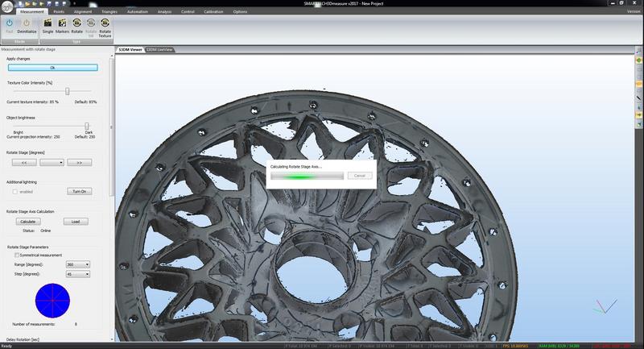Click the Calculate rotate stage axis button
The width and height of the screenshot is (644, 349).
coord(28,222)
